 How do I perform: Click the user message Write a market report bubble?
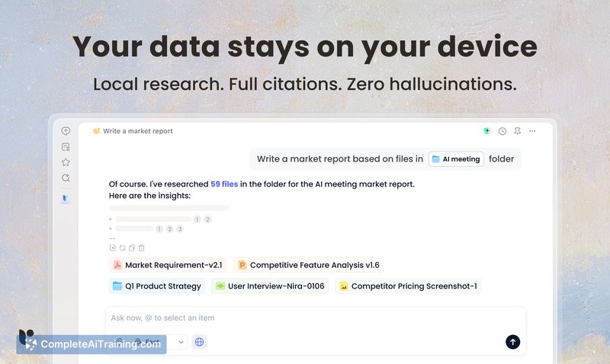385,159
